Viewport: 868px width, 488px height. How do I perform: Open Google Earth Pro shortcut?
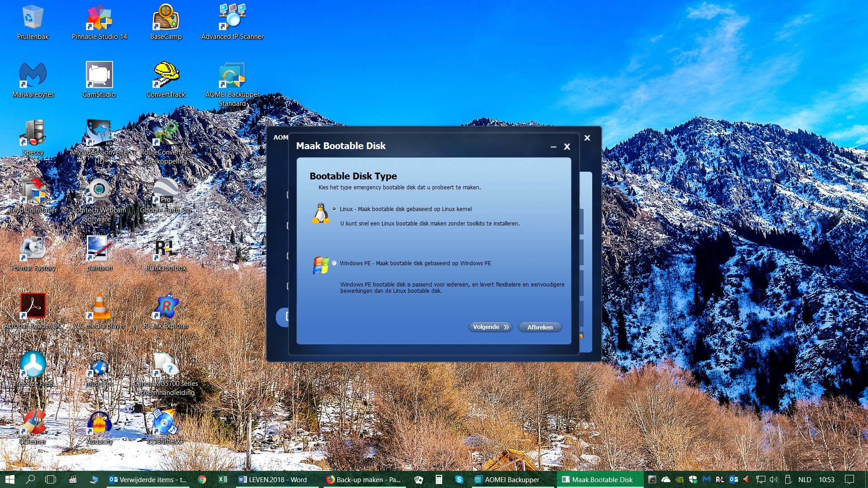tap(166, 196)
